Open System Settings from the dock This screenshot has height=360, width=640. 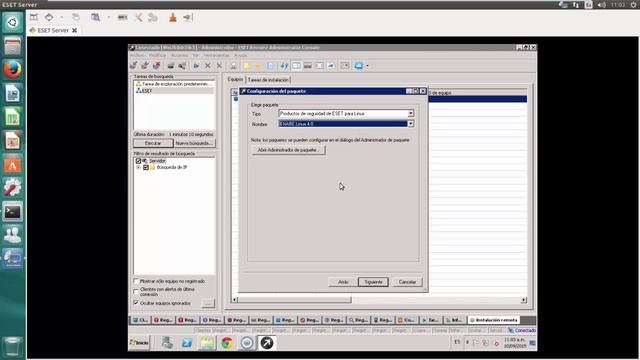[12, 188]
